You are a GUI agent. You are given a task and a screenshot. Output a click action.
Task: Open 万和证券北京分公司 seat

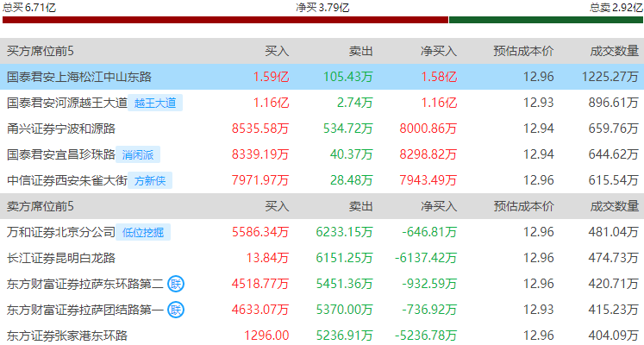pos(61,232)
